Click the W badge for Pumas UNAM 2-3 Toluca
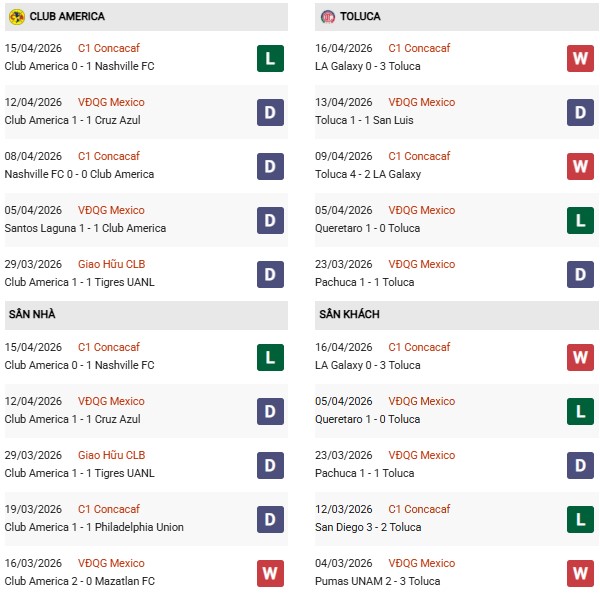The image size is (600, 593). [580, 573]
